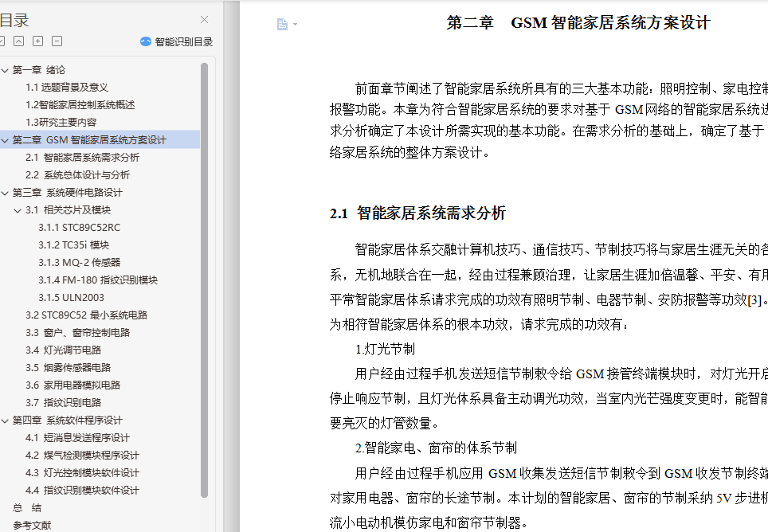This screenshot has width=768, height=532.
Task: Click the 目录 panel title
Action: pyautogui.click(x=14, y=21)
